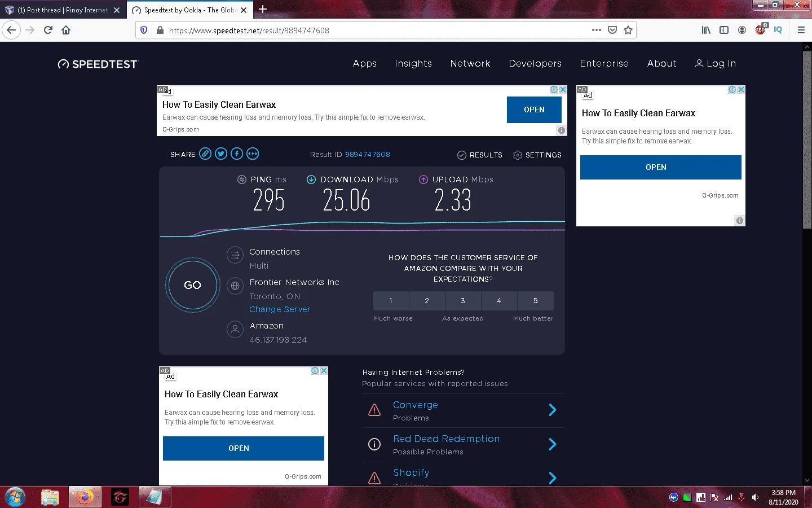Open the browser home page
The height and width of the screenshot is (508, 812).
(66, 30)
